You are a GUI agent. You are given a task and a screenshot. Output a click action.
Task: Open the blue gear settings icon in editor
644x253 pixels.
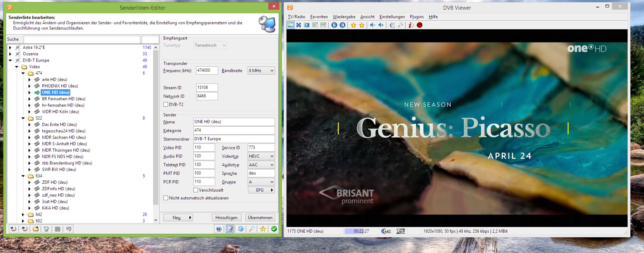[241, 229]
